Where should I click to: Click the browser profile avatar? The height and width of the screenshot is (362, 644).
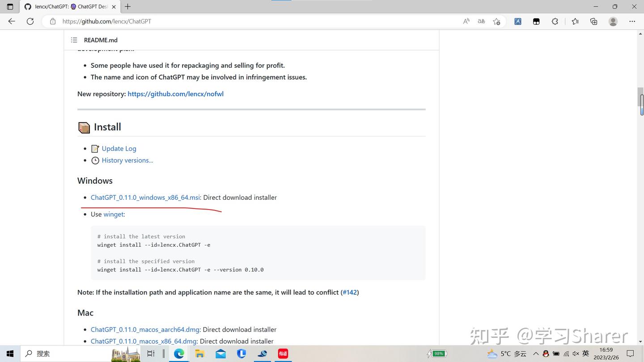click(613, 21)
